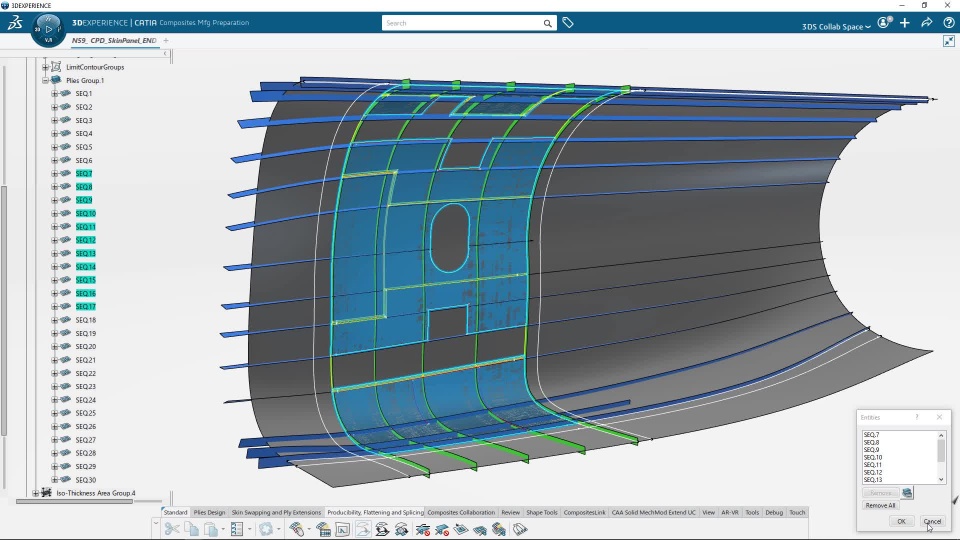This screenshot has height=540, width=960.
Task: Click the tree panel collapse arrow
Action: pos(165,54)
